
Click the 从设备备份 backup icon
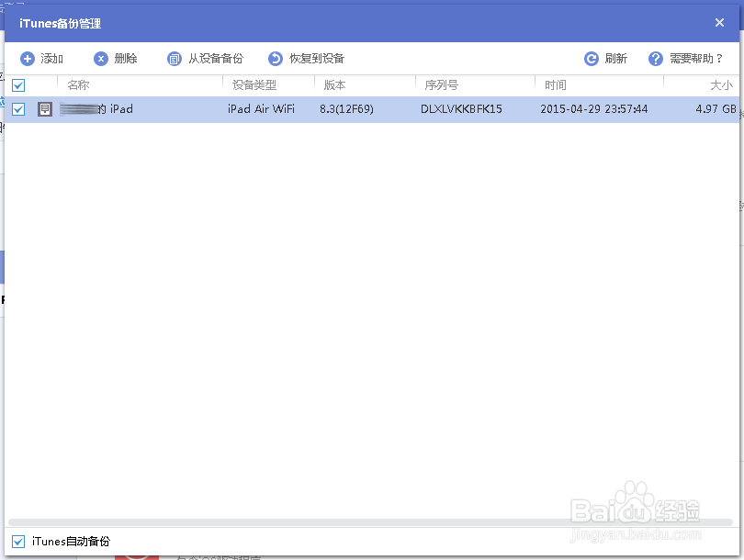174,58
